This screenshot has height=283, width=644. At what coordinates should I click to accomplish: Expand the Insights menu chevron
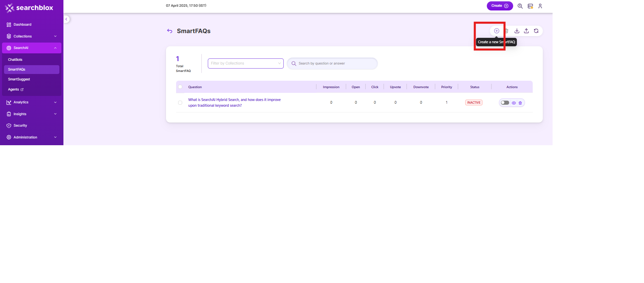pos(55,114)
